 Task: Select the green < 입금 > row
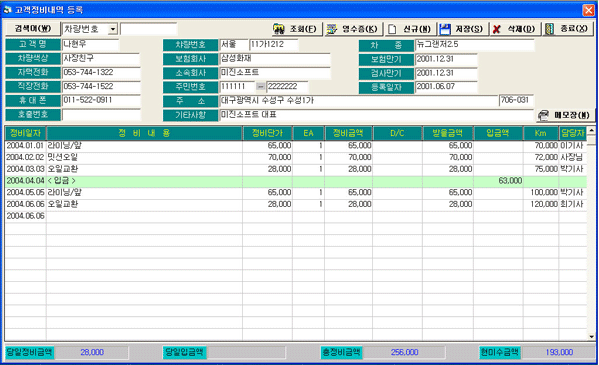coord(296,181)
